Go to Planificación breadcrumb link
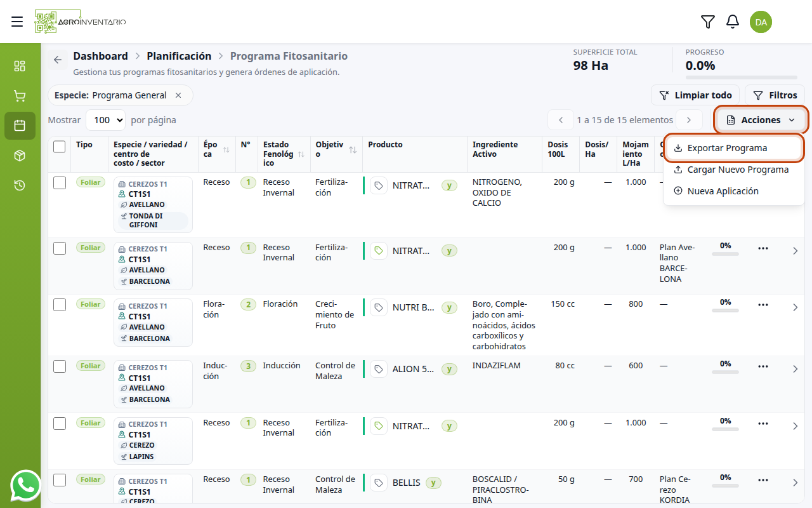Viewport: 812px width, 508px height. coord(179,56)
